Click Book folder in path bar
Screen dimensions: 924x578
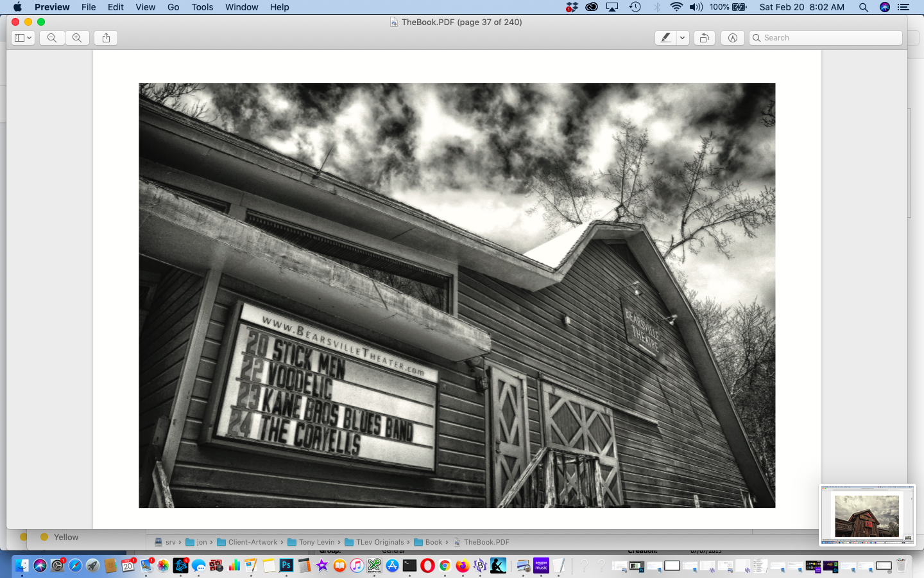[x=429, y=542]
